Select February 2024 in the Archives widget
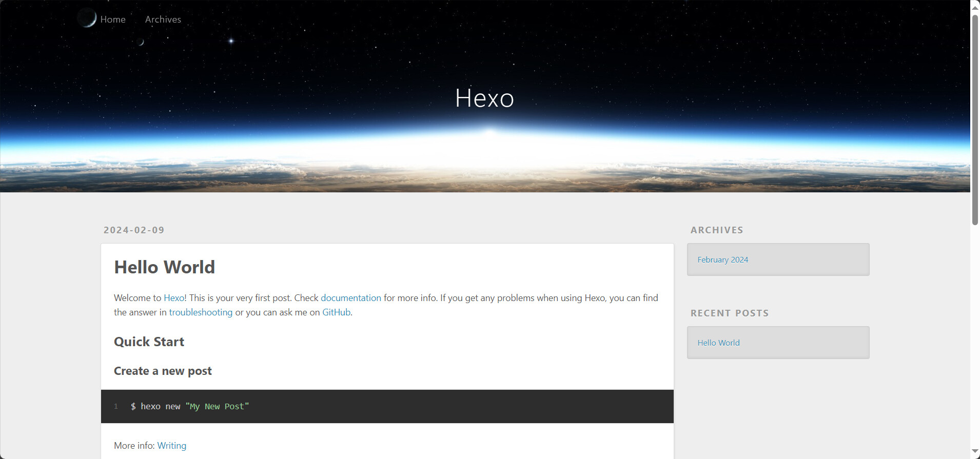This screenshot has width=980, height=459. tap(722, 260)
